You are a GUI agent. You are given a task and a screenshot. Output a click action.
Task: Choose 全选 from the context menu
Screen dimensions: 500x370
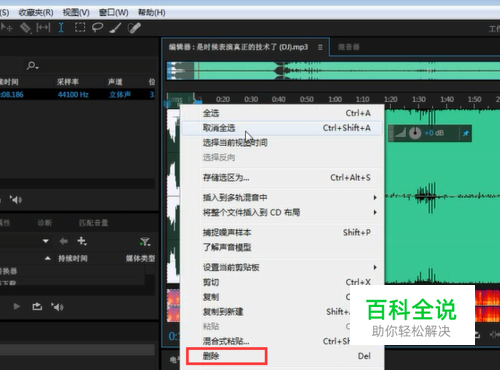click(282, 113)
